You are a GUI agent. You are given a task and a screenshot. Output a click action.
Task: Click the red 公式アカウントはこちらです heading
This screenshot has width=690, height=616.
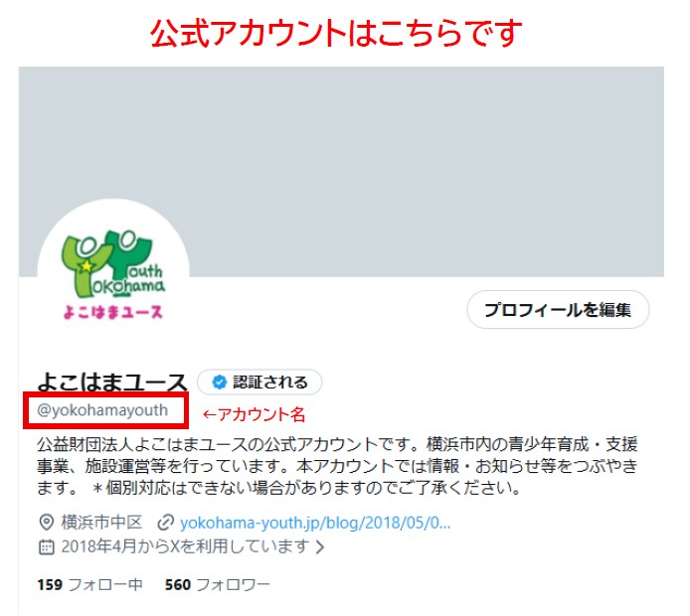point(336,33)
